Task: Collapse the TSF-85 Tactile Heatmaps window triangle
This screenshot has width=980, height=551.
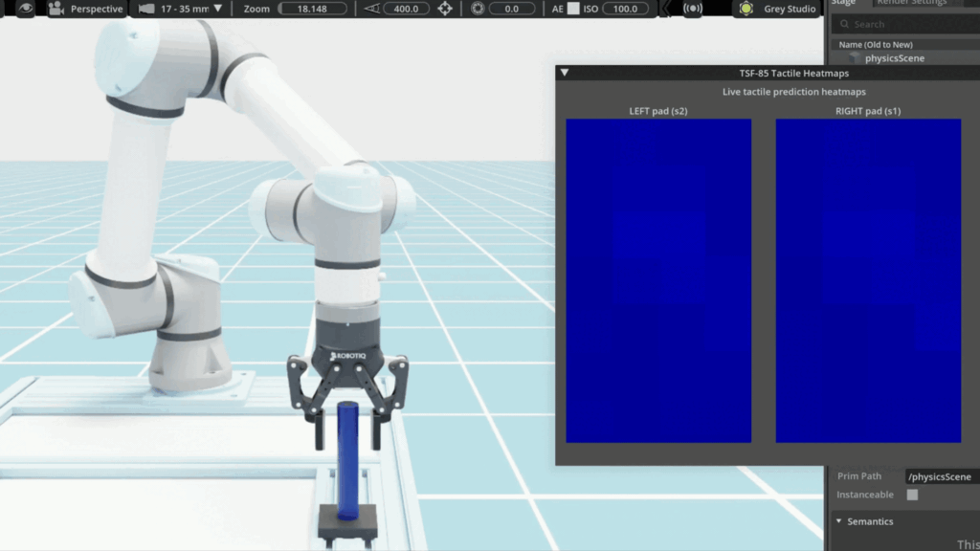Action: click(x=565, y=73)
